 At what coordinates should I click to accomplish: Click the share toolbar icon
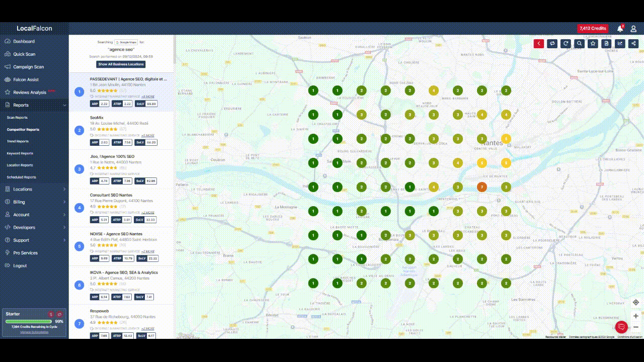634,44
